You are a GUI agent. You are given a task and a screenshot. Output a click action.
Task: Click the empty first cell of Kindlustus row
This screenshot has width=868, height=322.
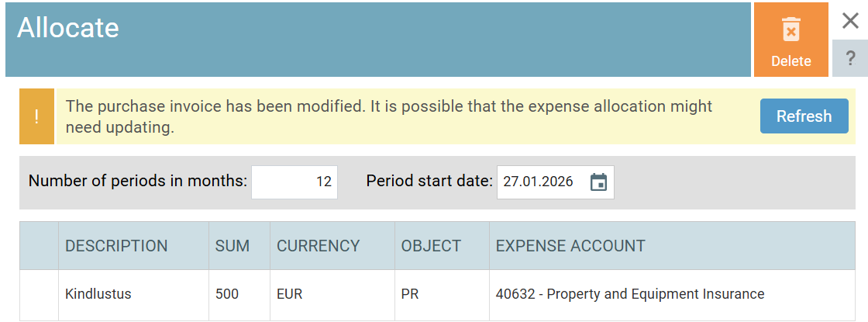point(39,294)
